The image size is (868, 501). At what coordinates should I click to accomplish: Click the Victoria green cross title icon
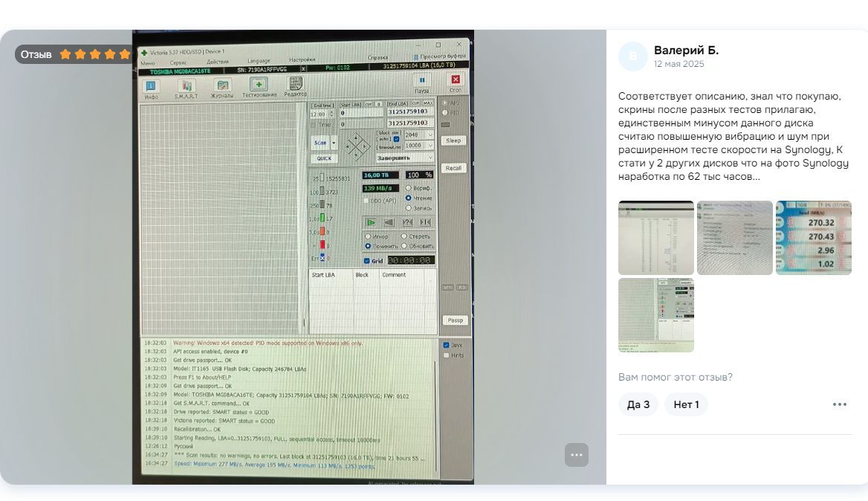[x=144, y=53]
